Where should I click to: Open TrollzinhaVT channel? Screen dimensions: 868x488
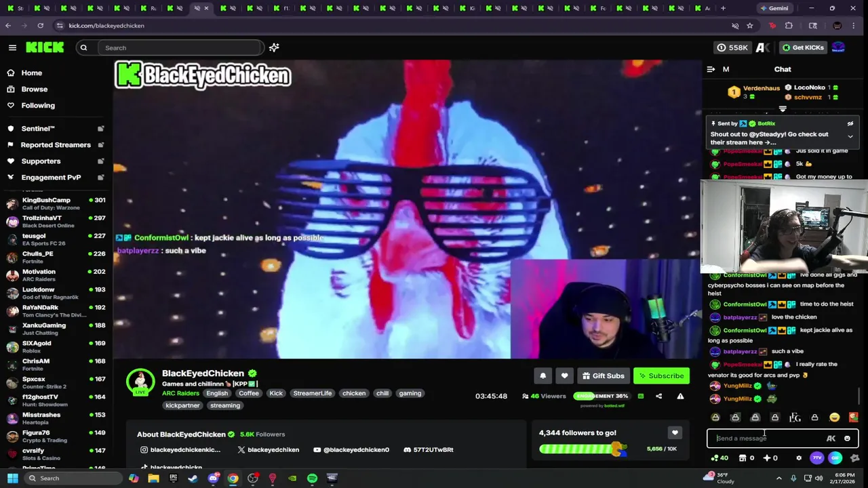(56, 222)
